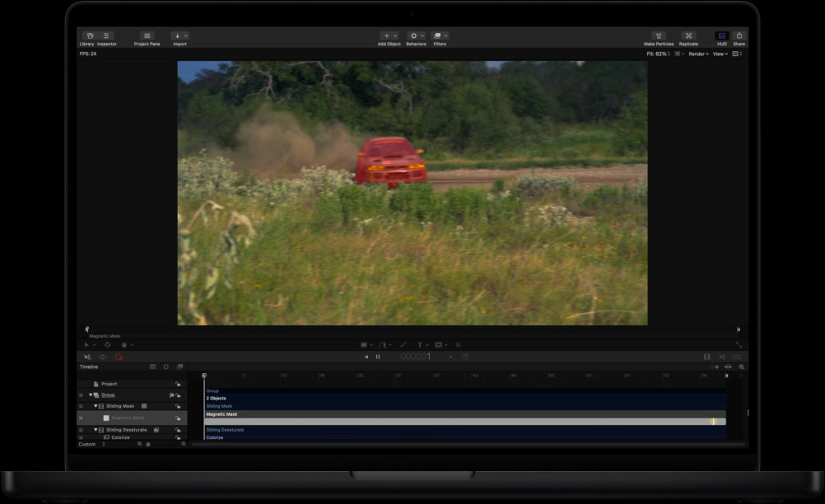The width and height of the screenshot is (825, 504).
Task: Open the Library pane
Action: tap(87, 36)
